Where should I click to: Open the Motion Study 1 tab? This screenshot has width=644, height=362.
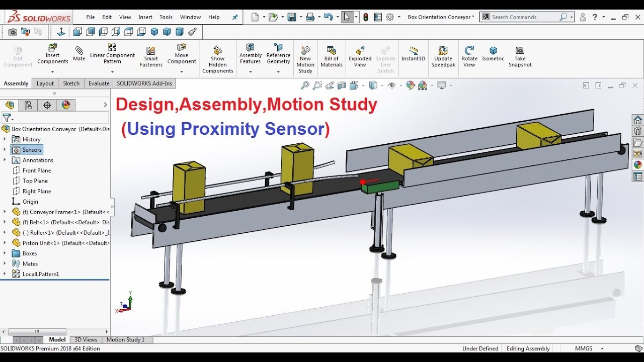[125, 340]
